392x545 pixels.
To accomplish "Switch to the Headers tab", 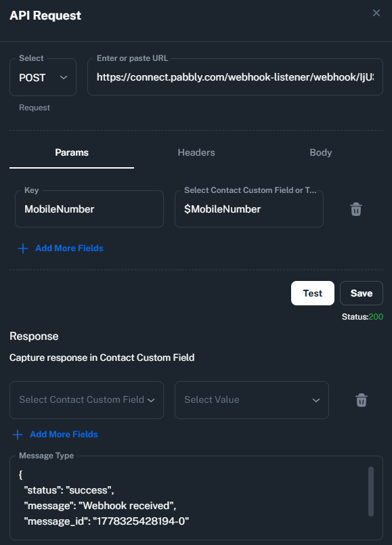I will pyautogui.click(x=196, y=152).
